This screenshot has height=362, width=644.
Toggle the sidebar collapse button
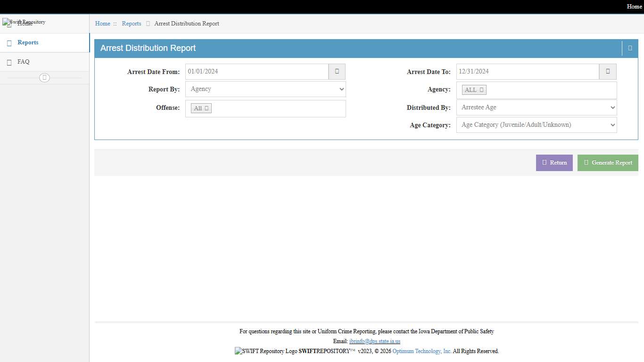[x=44, y=78]
